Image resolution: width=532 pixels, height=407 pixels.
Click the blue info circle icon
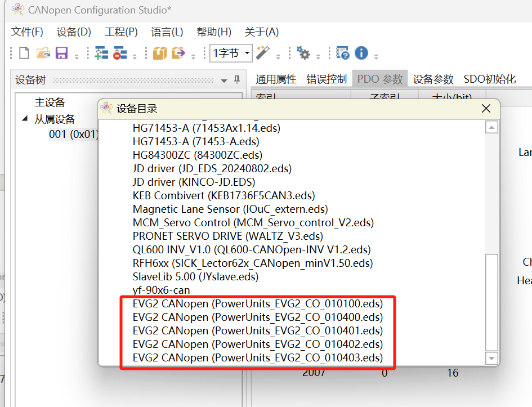361,53
